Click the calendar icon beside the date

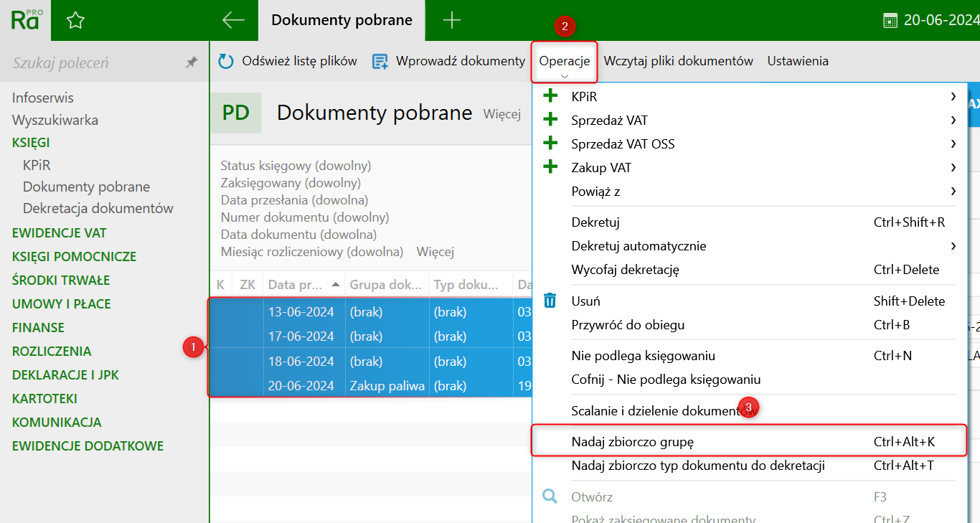[890, 20]
